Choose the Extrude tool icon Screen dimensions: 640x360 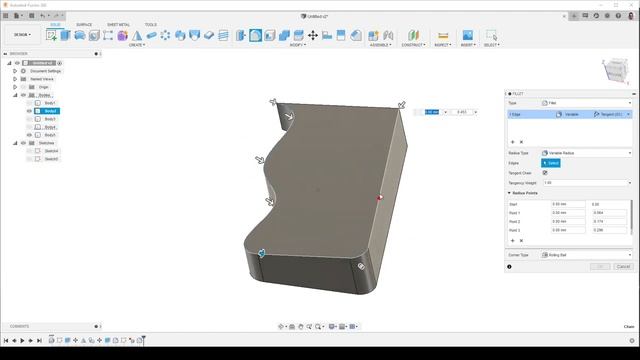[65, 36]
